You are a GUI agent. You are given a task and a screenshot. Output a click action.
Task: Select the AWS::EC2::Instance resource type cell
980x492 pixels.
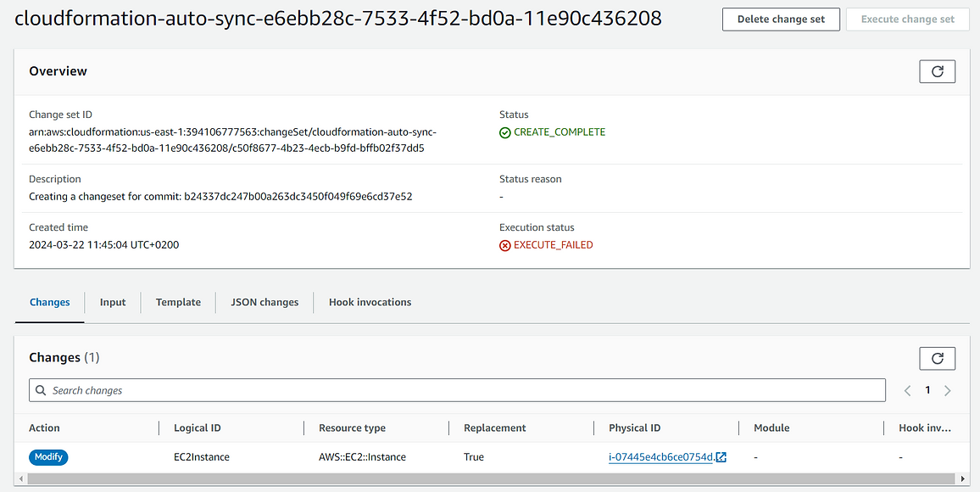pyautogui.click(x=363, y=457)
